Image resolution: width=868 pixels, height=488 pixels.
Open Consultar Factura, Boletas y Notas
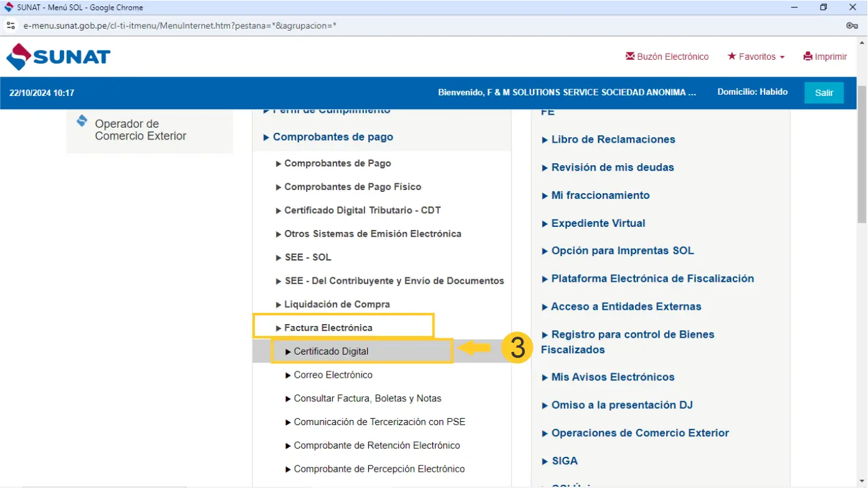(x=367, y=399)
